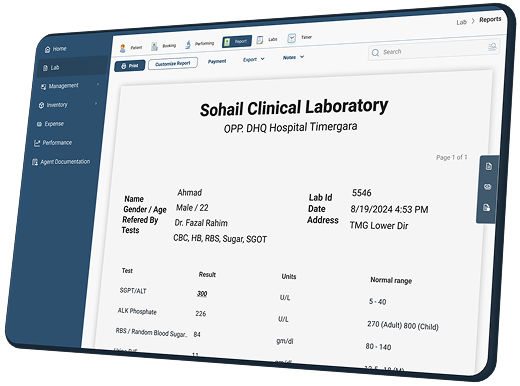Open the Home sidebar item
Screen dimensions: 520x386
point(55,49)
